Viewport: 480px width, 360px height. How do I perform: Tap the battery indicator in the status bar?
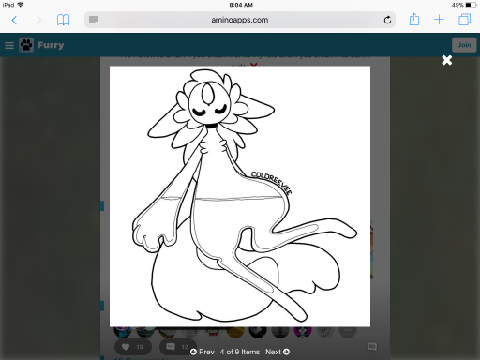(x=471, y=5)
